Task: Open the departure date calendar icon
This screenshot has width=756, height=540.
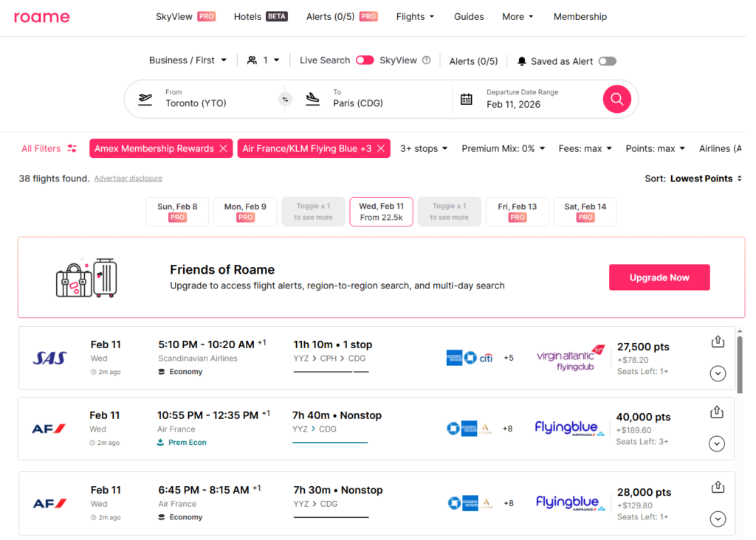Action: tap(467, 97)
